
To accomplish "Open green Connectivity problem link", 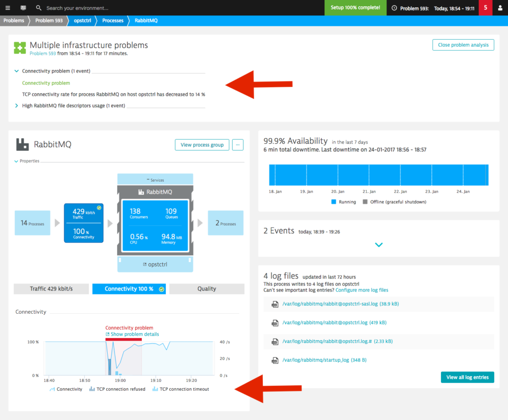I will pos(46,83).
